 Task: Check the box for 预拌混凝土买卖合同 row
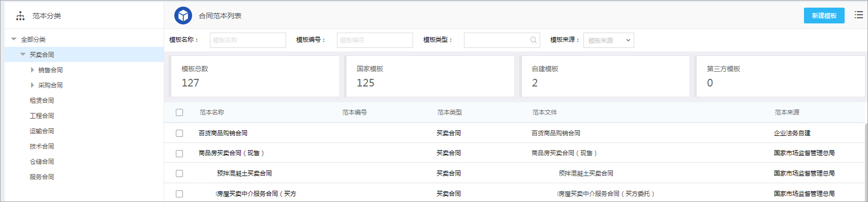point(179,174)
